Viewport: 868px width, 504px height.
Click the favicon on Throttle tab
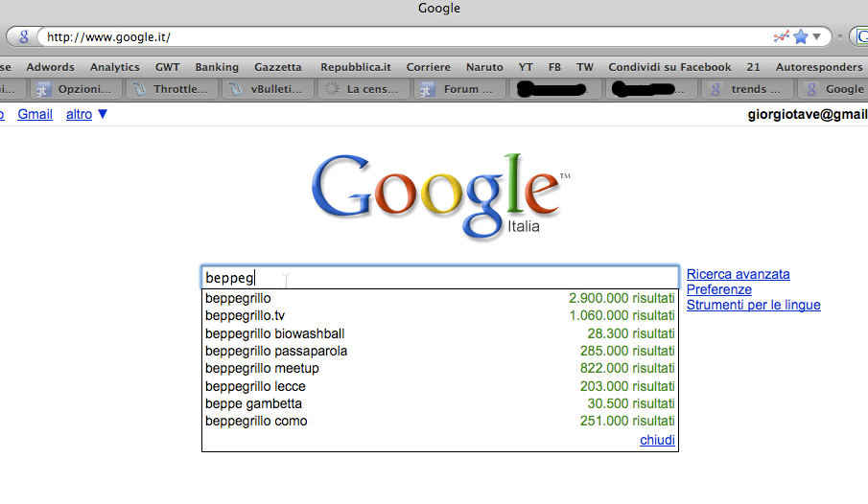[x=139, y=89]
